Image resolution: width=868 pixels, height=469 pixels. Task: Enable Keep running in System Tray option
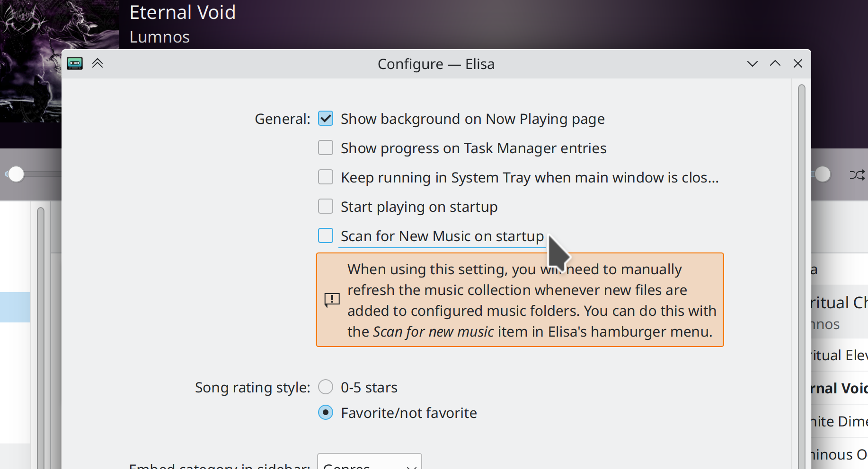[x=326, y=177]
